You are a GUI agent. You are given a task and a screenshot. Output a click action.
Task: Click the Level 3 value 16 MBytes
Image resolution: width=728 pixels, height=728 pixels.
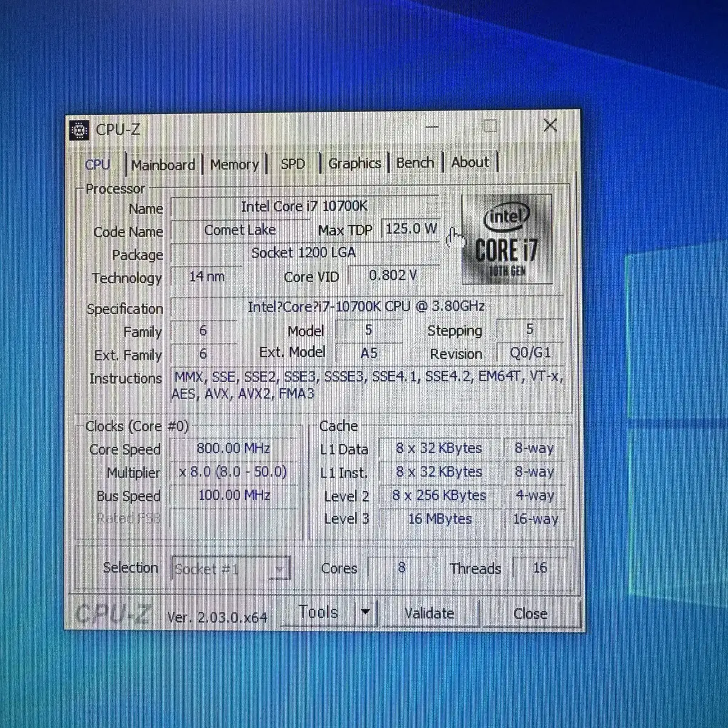click(439, 519)
